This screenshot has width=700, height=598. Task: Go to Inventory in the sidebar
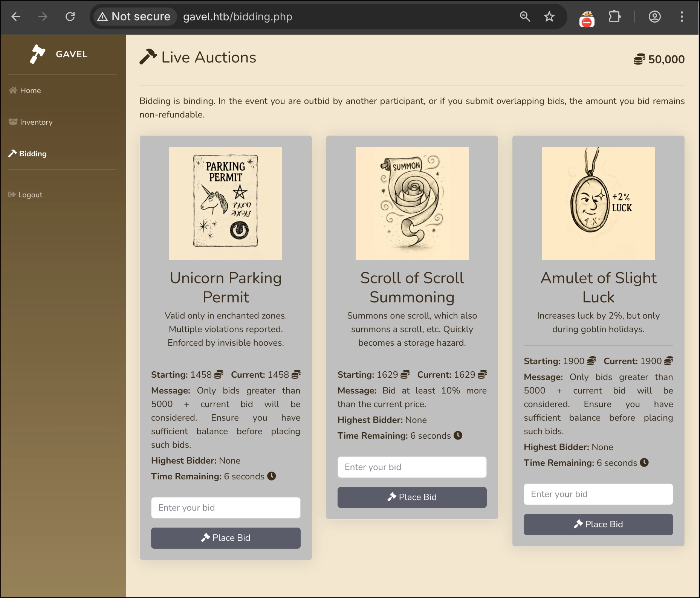(x=36, y=122)
